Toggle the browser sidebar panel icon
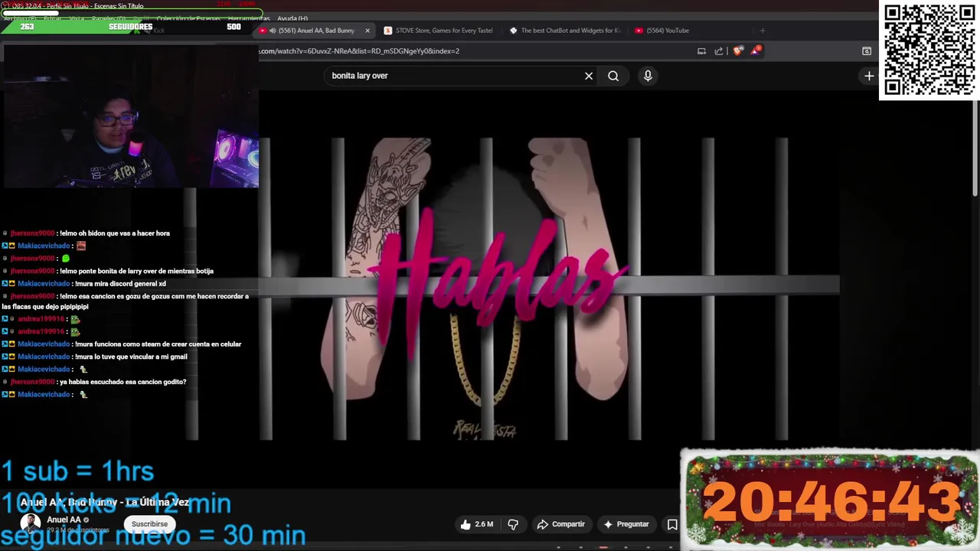This screenshot has width=980, height=551. pos(867,51)
